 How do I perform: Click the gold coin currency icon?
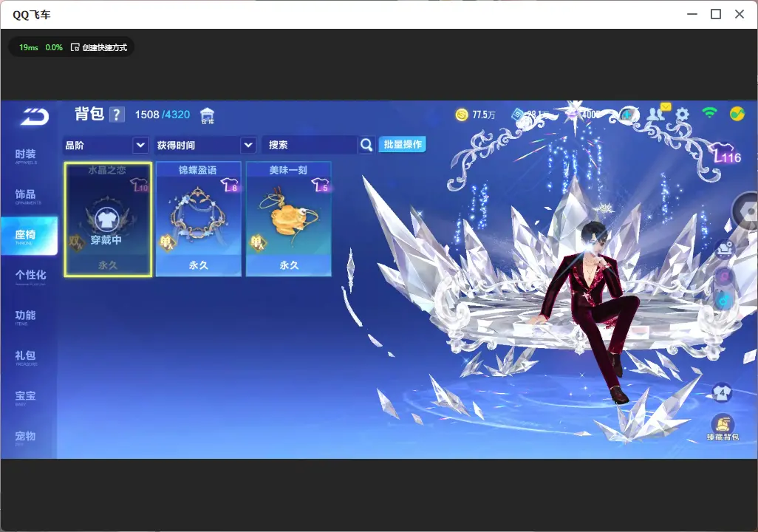(x=462, y=115)
